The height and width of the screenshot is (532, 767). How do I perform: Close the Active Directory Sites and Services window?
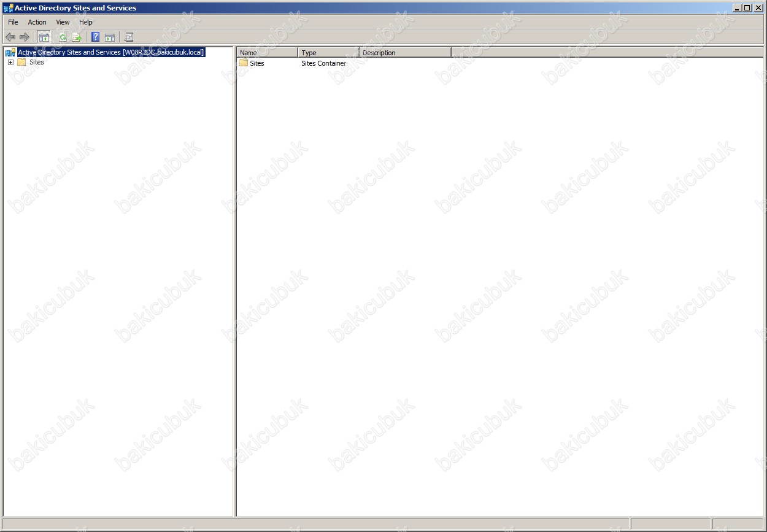tap(758, 8)
